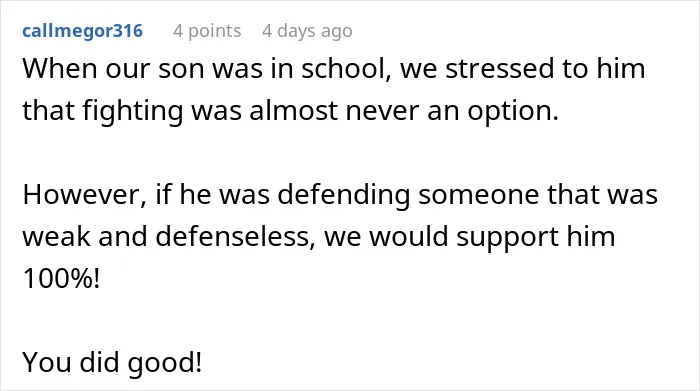Open the callmegor316 user profile link
The width and height of the screenshot is (700, 391).
coord(83,31)
